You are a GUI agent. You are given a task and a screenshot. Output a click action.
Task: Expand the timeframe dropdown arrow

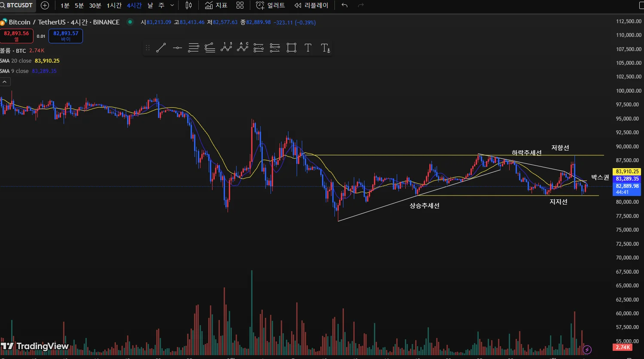click(172, 6)
